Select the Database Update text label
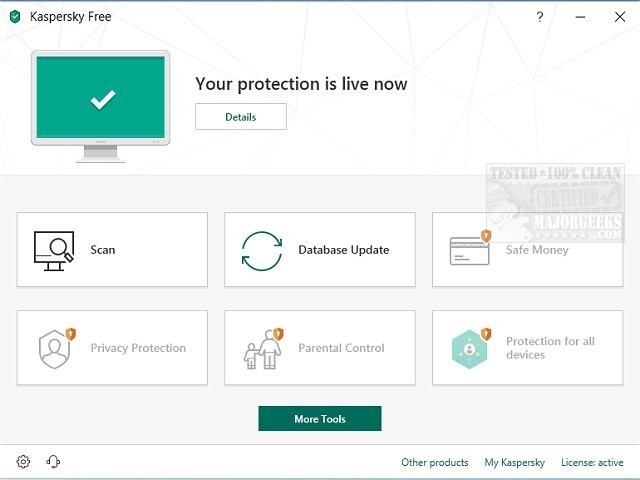Image resolution: width=640 pixels, height=480 pixels. coord(343,250)
